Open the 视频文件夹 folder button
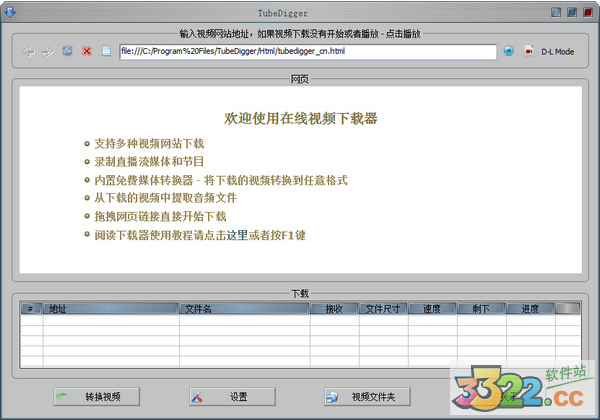This screenshot has width=600, height=420. [367, 397]
